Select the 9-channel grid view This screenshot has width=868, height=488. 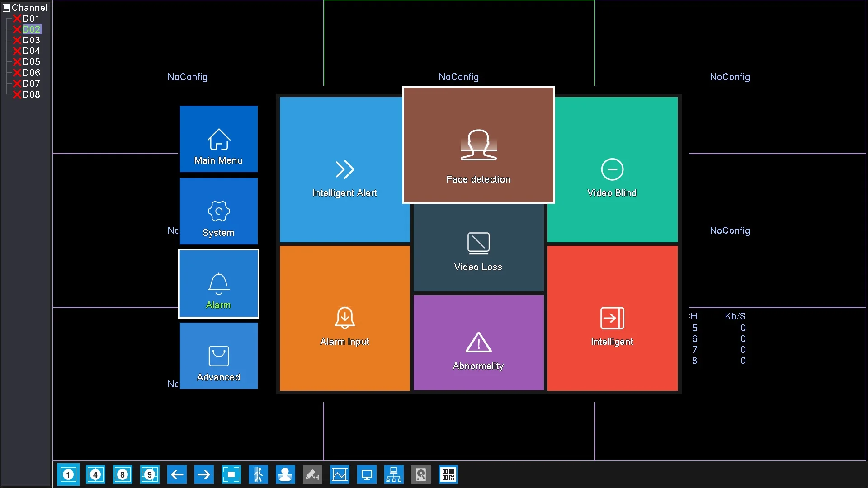[x=150, y=474]
